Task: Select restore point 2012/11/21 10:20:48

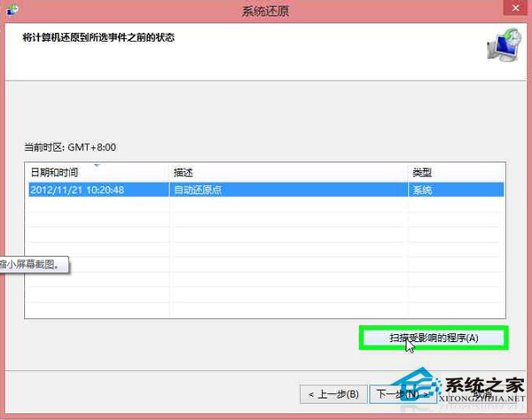Action: point(266,190)
